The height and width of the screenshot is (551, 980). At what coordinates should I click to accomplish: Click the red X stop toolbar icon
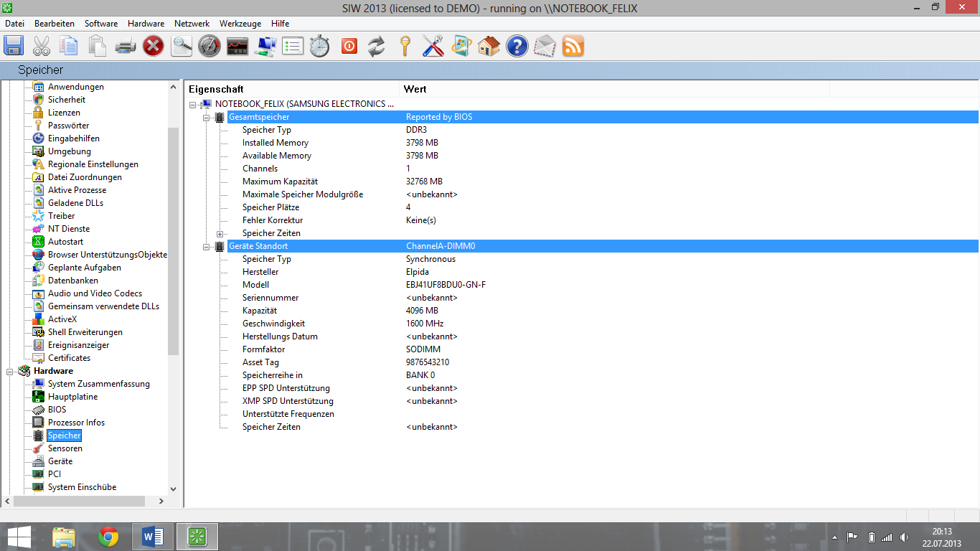[x=154, y=47]
